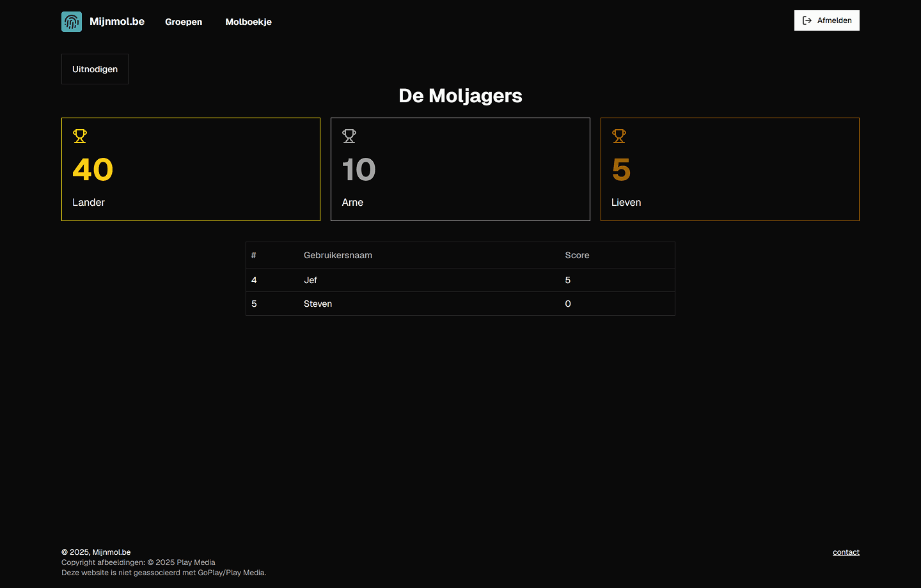Click the # rank column header

[254, 255]
